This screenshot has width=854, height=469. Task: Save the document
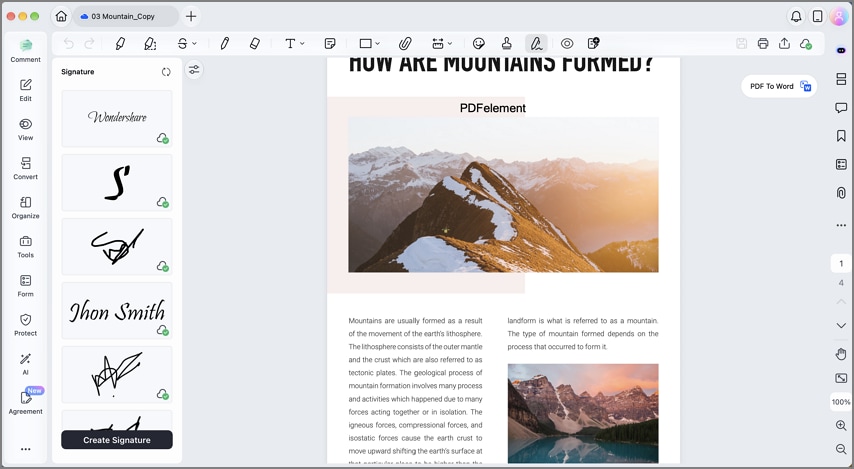741,44
